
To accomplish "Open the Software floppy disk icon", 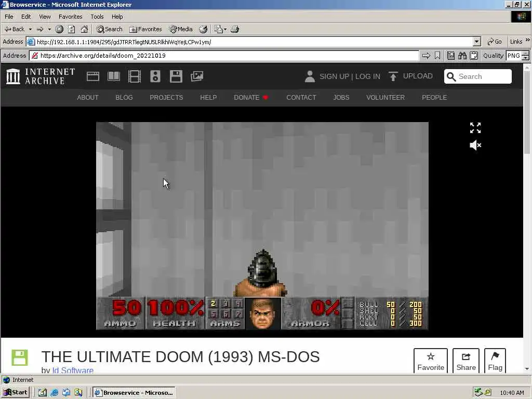I will click(x=176, y=76).
